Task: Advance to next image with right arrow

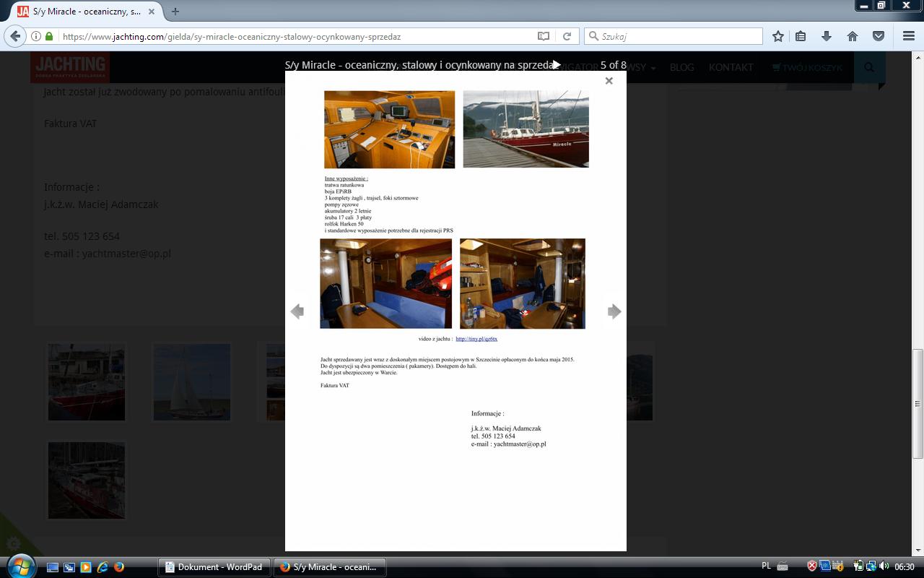Action: (614, 311)
